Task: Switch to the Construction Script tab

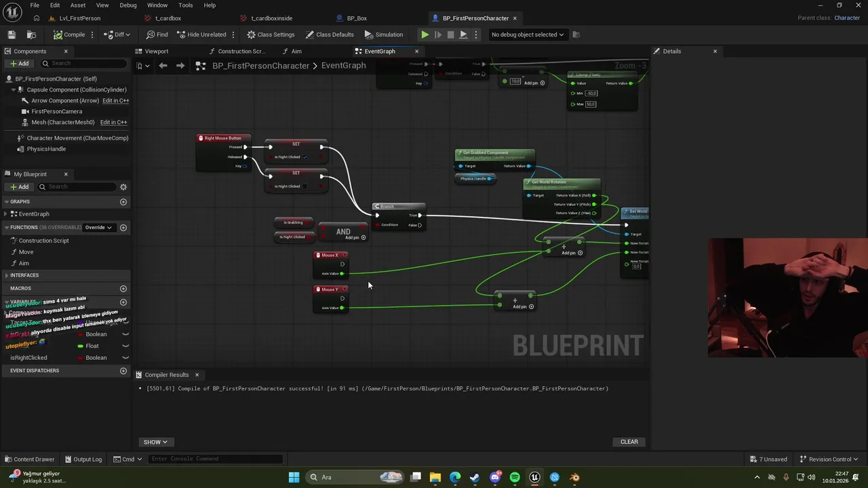Action: (x=241, y=52)
